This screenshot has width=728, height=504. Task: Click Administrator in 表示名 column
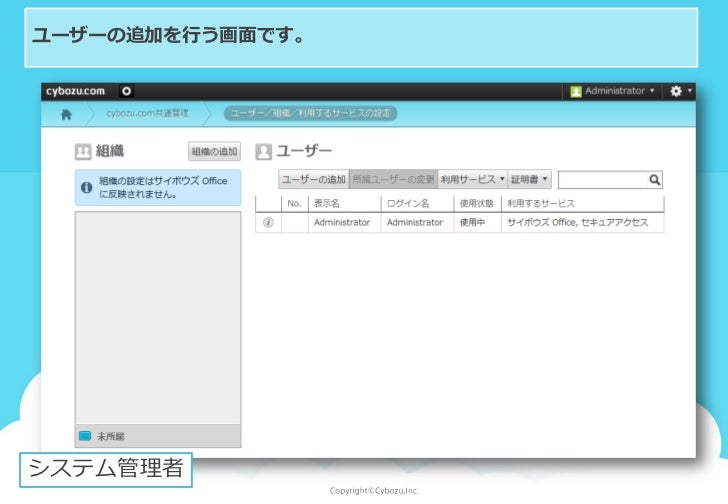342,222
